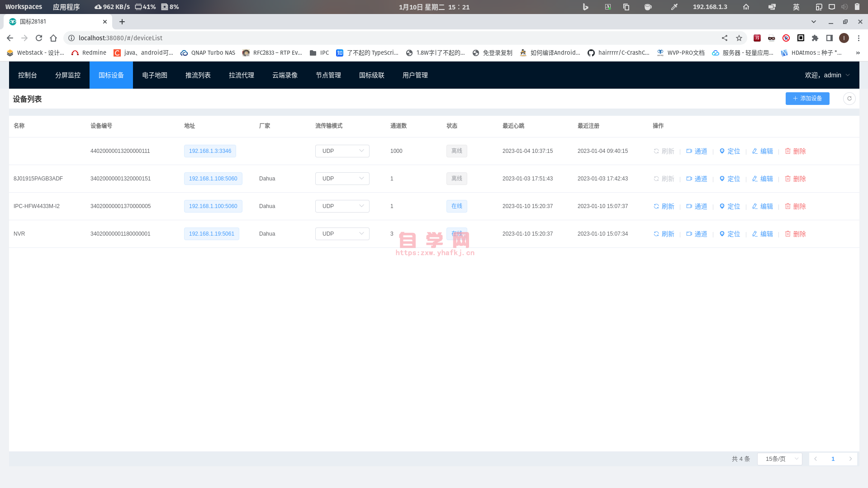Show more bookmarks overflow arrow
This screenshot has height=488, width=868.
click(x=858, y=53)
